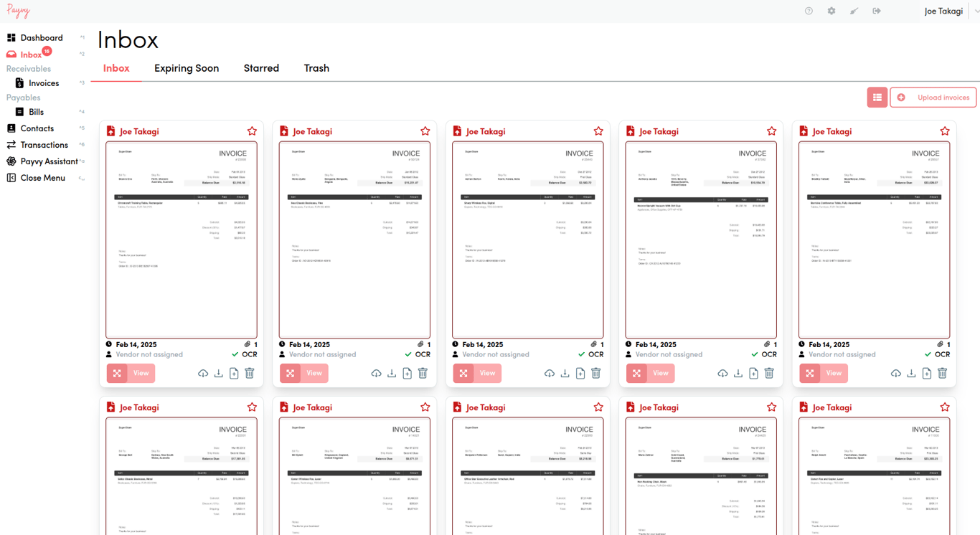
Task: Cloud-upload the Anthony Jacobs invoice
Action: pos(722,374)
